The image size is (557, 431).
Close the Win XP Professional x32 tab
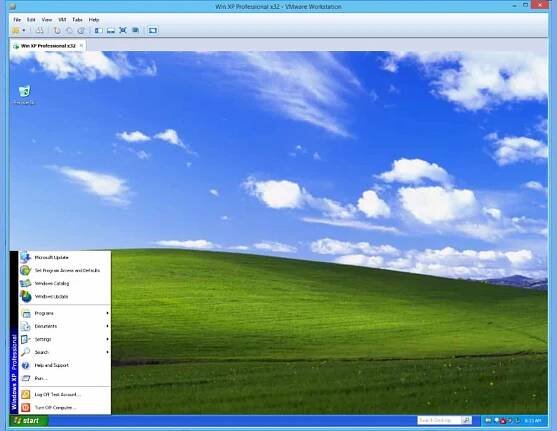[x=81, y=46]
